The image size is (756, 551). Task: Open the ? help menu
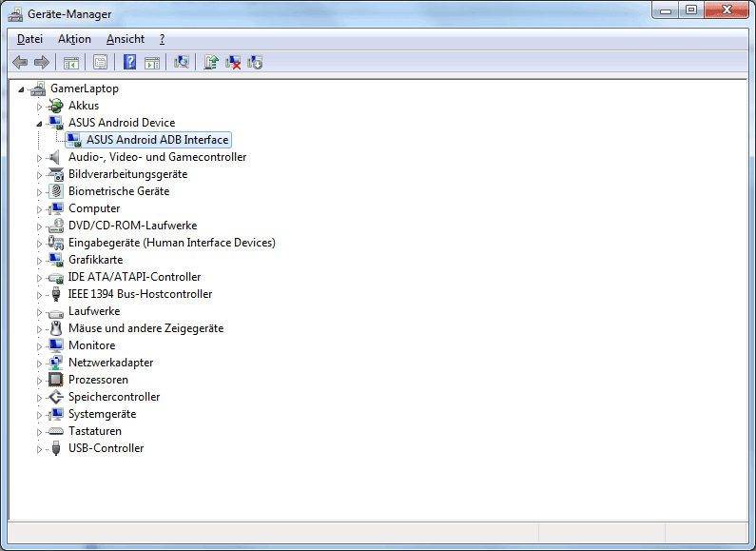pos(162,39)
